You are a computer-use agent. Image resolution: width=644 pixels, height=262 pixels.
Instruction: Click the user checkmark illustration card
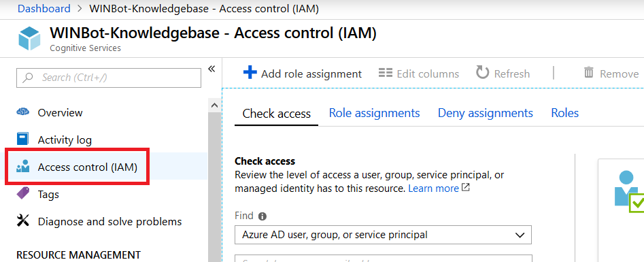click(x=621, y=210)
